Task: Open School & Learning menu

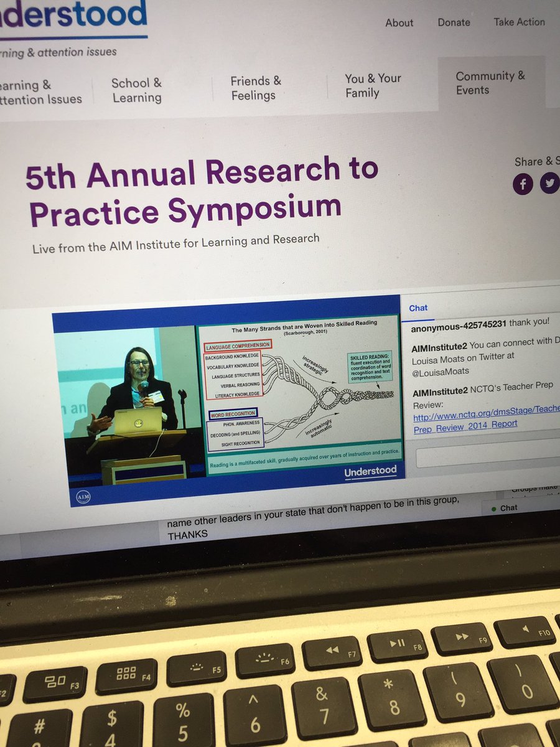Action: point(137,90)
